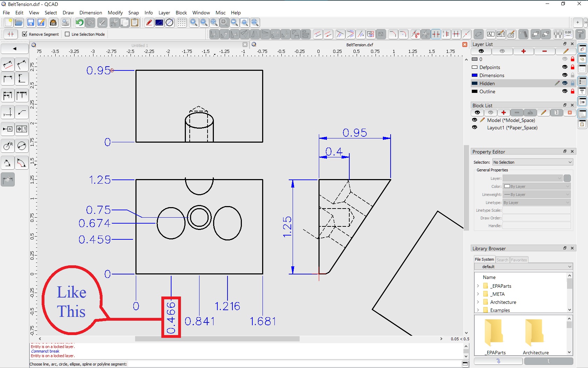
Task: Select the radial dimension tool
Action: tap(8, 145)
